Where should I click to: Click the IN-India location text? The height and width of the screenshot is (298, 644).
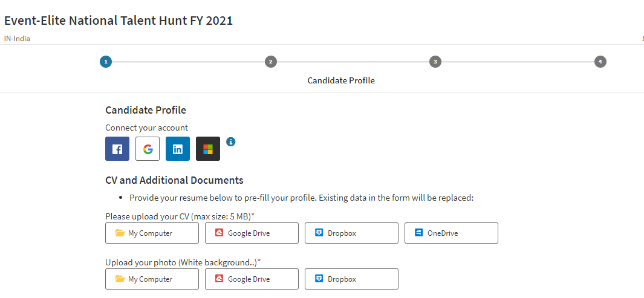pyautogui.click(x=17, y=39)
